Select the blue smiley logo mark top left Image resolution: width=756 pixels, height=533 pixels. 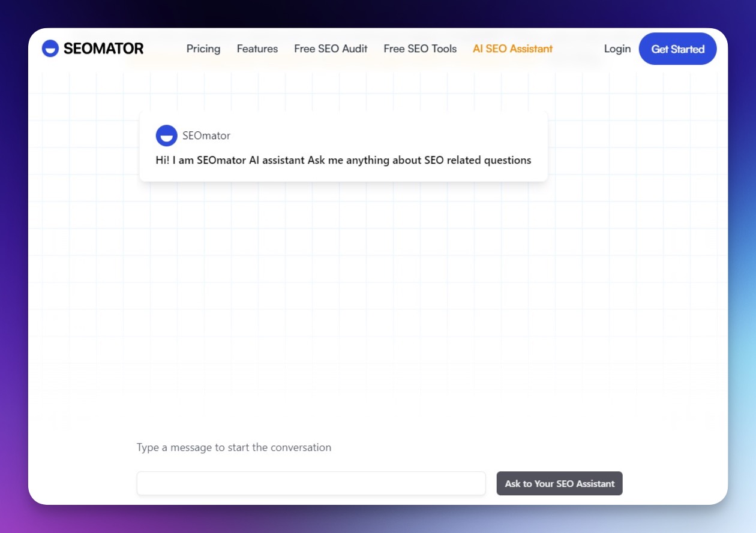(x=50, y=48)
